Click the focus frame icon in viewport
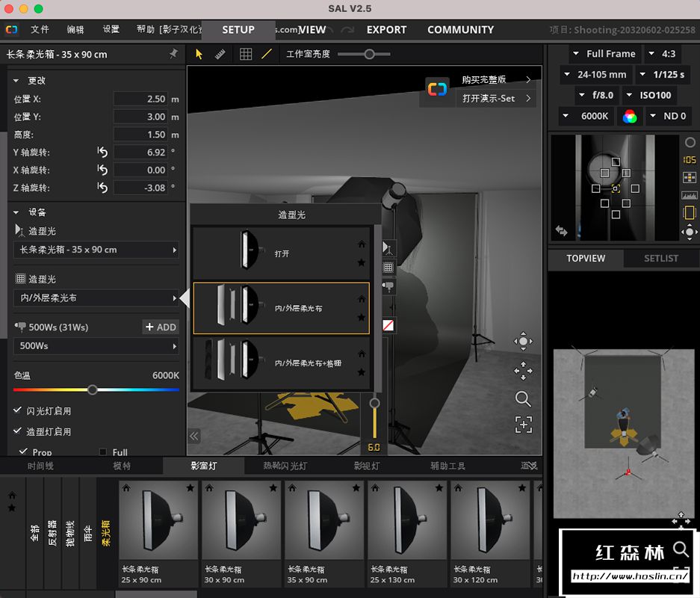The width and height of the screenshot is (700, 598). [x=523, y=425]
